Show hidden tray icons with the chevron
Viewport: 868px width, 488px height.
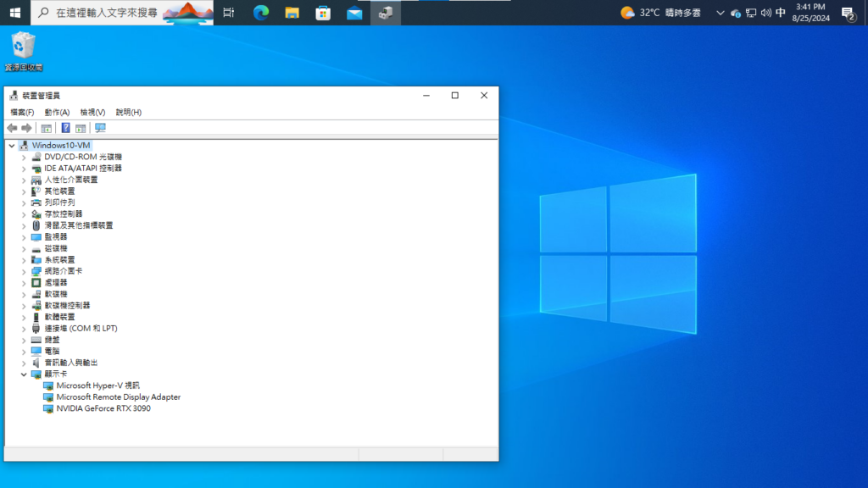point(721,13)
